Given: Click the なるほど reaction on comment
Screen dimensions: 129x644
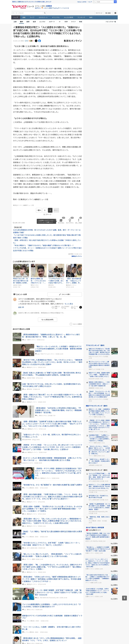Looking at the screenshot, I should point(63,307).
